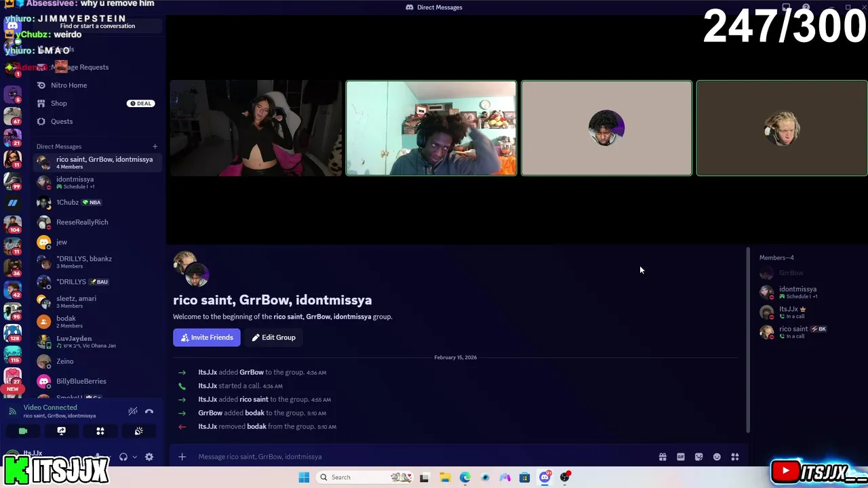Start screen share from the call panel
The height and width of the screenshot is (488, 868).
pyautogui.click(x=61, y=431)
